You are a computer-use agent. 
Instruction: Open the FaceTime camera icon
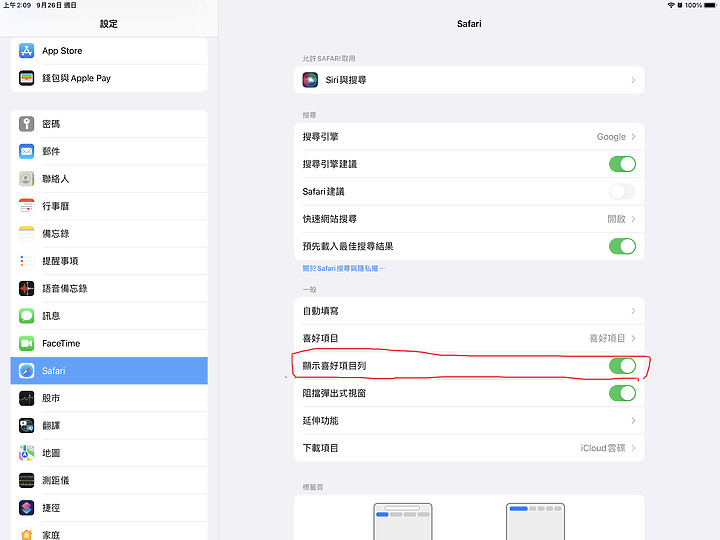tap(26, 343)
